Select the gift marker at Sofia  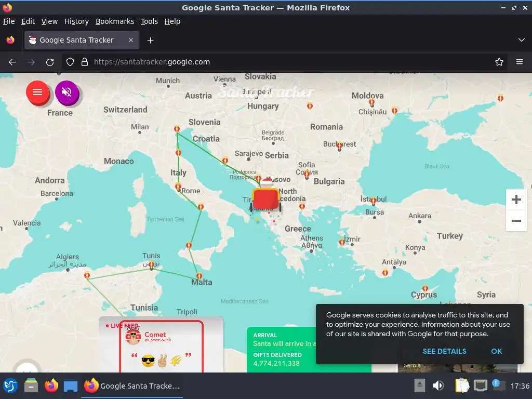307,175
